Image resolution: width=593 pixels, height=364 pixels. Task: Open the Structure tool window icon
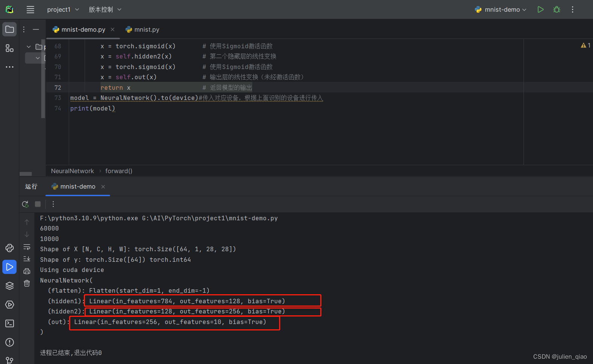pos(9,48)
